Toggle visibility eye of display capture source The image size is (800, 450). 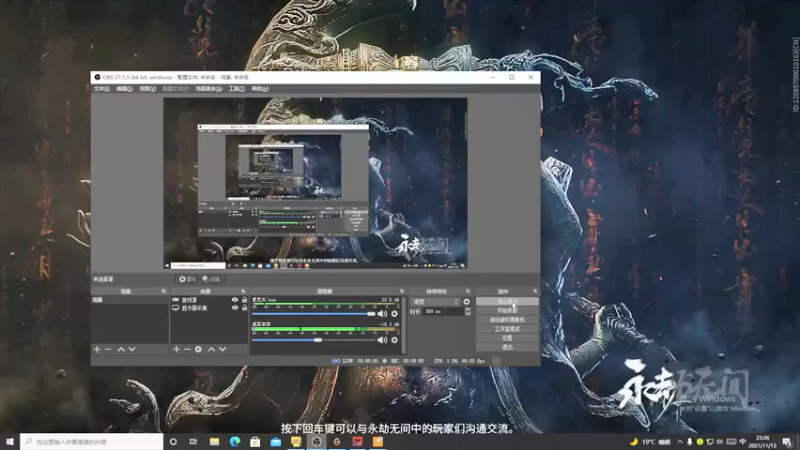(235, 308)
